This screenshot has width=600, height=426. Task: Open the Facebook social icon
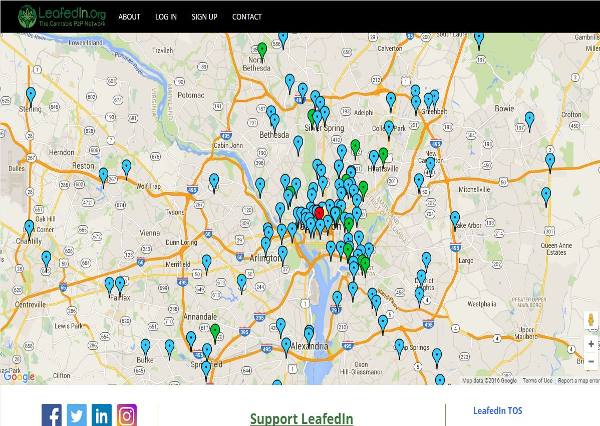(x=52, y=415)
